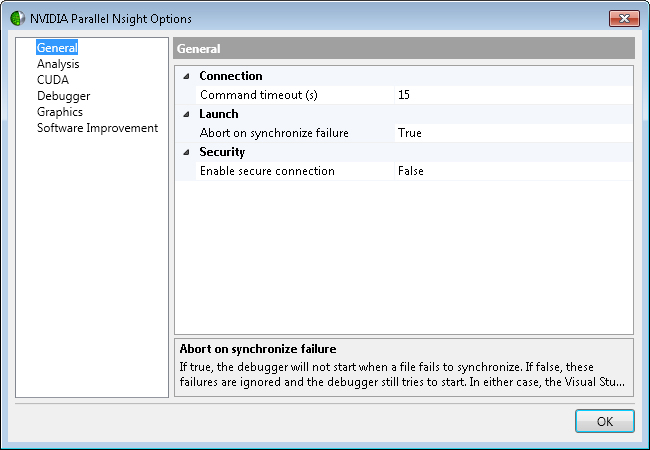Toggle Abort on synchronize failure value
Viewport: 650px width, 450px height.
(512, 133)
